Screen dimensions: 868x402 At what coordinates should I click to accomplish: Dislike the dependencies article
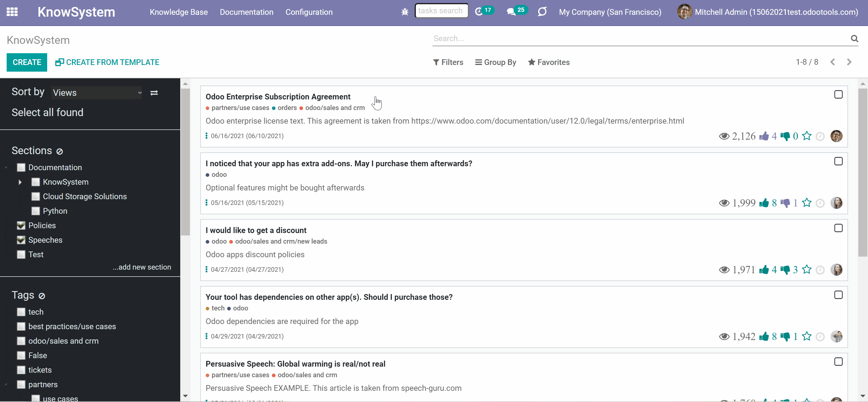785,336
